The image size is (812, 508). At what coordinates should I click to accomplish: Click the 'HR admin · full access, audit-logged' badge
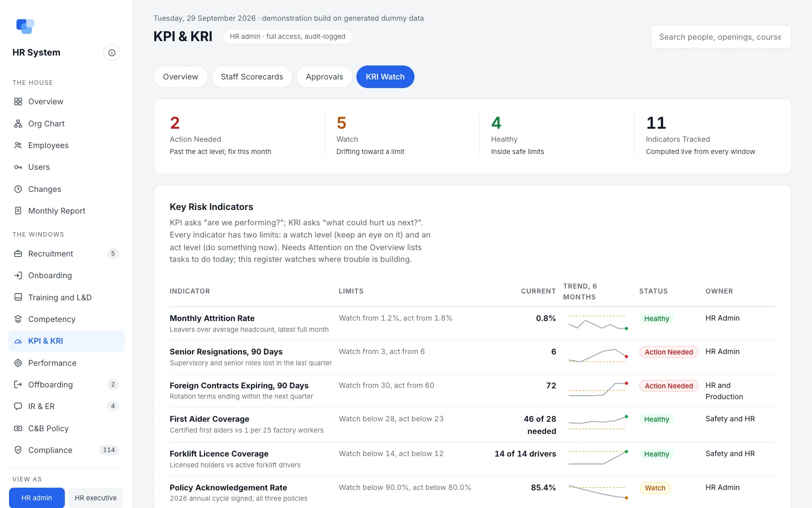[x=287, y=37]
